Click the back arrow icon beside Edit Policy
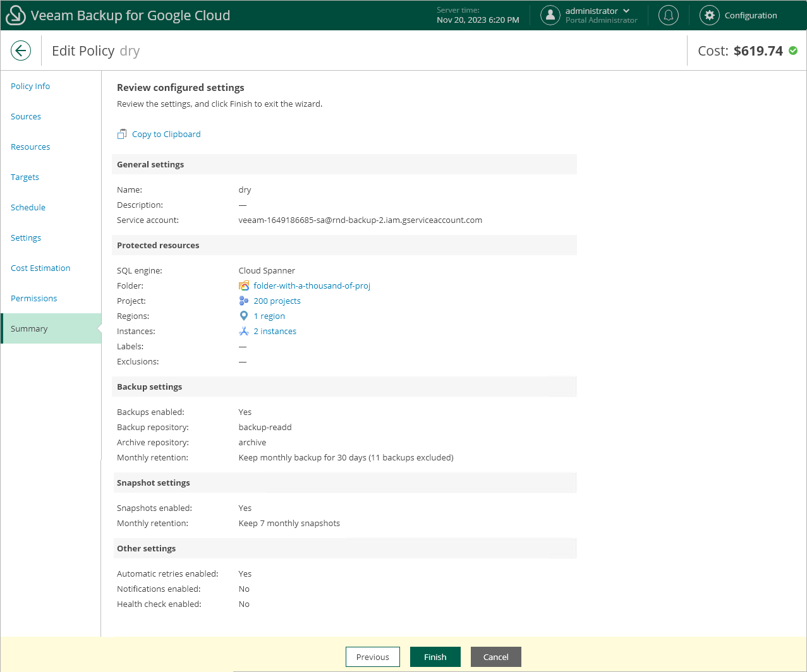Screen dimensions: 807x672 [x=21, y=51]
